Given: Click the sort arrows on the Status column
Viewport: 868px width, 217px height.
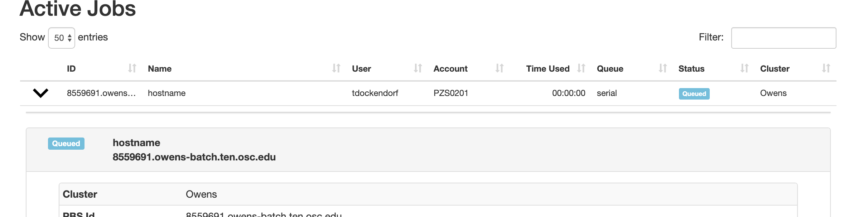Looking at the screenshot, I should click(x=745, y=68).
